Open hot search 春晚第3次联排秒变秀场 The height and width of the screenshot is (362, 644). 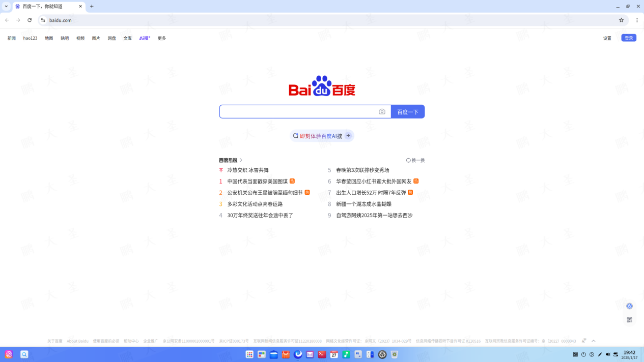pyautogui.click(x=362, y=170)
